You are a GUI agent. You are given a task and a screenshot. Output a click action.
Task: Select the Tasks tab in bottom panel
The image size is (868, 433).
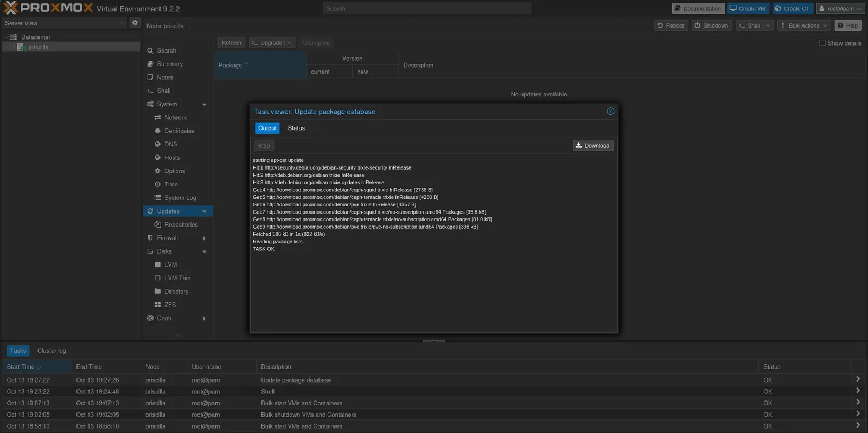pos(18,351)
